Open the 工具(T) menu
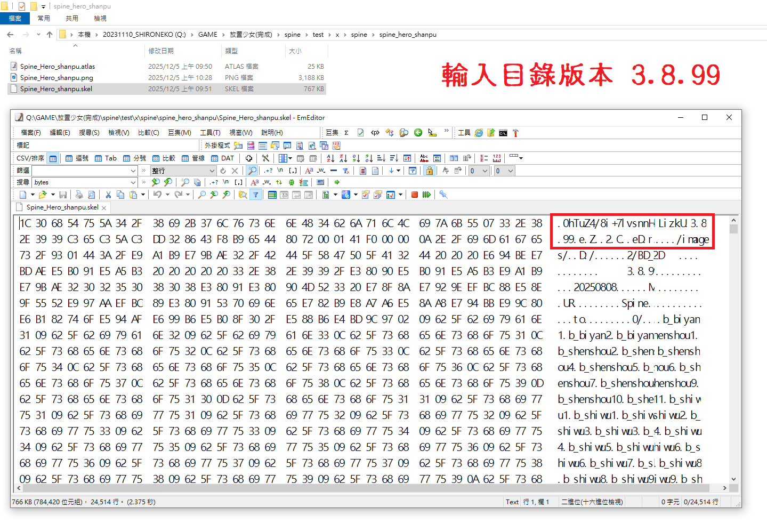This screenshot has height=532, width=767. coord(210,133)
